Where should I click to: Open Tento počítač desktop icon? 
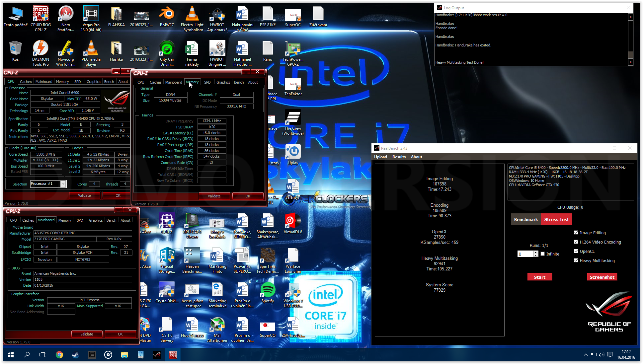15,17
